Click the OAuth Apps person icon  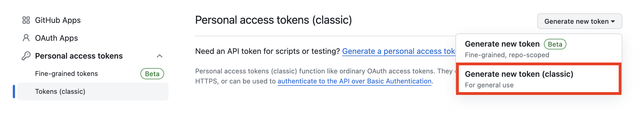pyautogui.click(x=26, y=38)
